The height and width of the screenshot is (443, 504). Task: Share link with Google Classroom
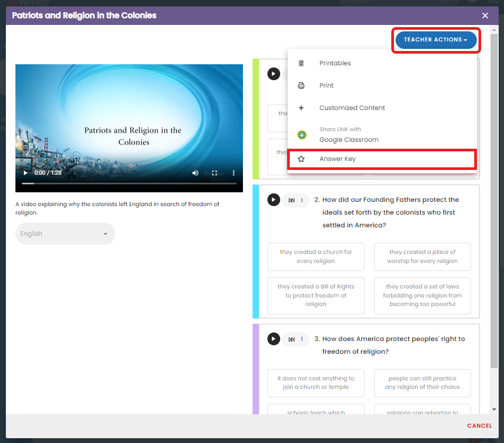349,135
